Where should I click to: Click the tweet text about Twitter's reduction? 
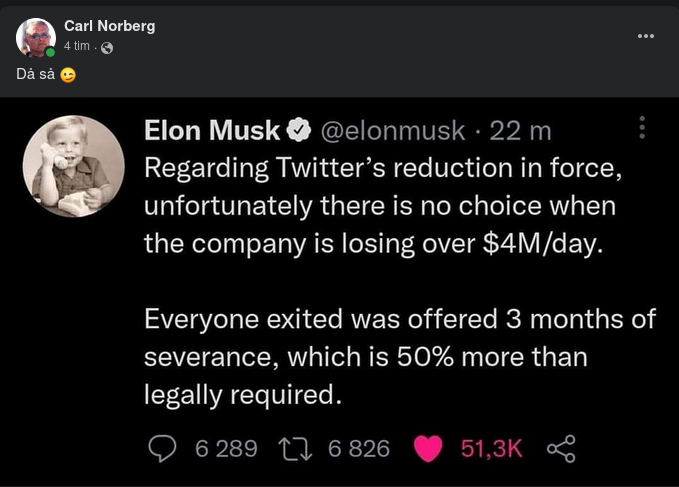click(x=384, y=207)
